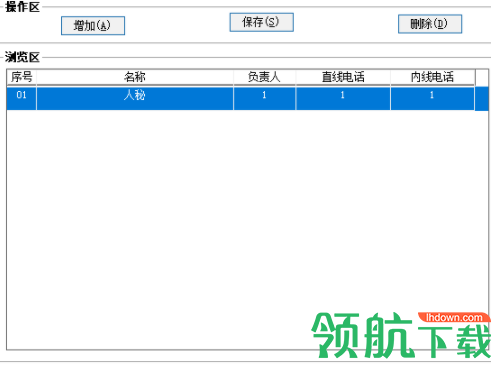Click the 内线电话 column header

[x=432, y=77]
